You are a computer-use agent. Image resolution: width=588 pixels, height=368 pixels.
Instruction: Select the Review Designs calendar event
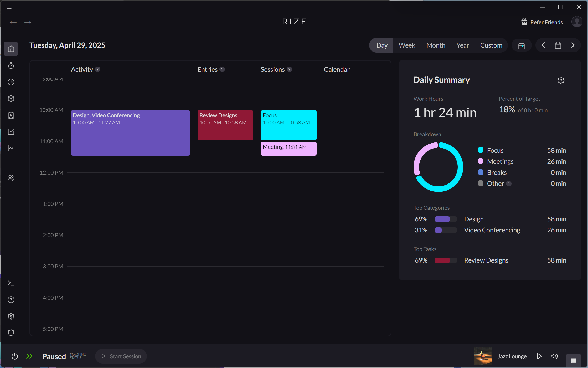click(225, 125)
